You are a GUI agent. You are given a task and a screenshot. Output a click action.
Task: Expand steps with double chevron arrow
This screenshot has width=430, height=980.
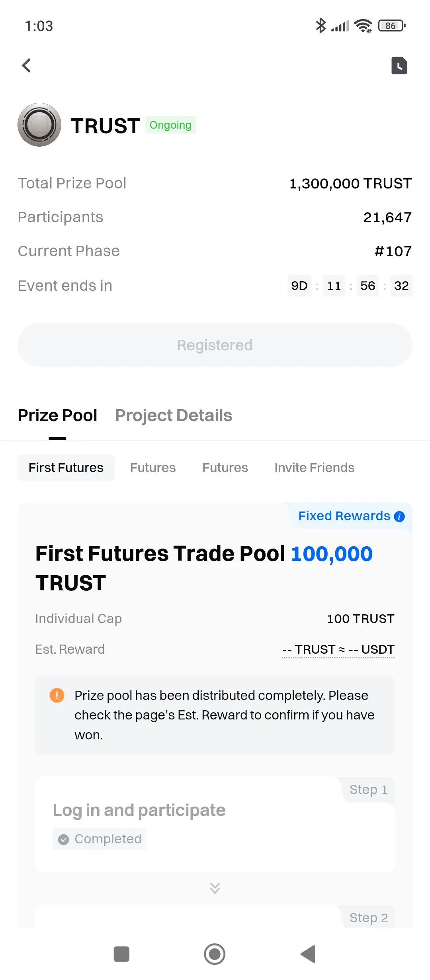215,888
